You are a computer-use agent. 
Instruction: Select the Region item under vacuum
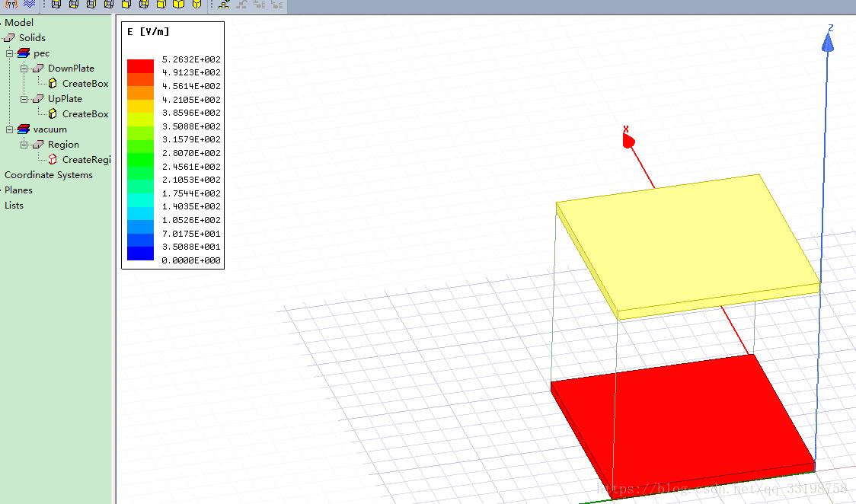[x=63, y=145]
